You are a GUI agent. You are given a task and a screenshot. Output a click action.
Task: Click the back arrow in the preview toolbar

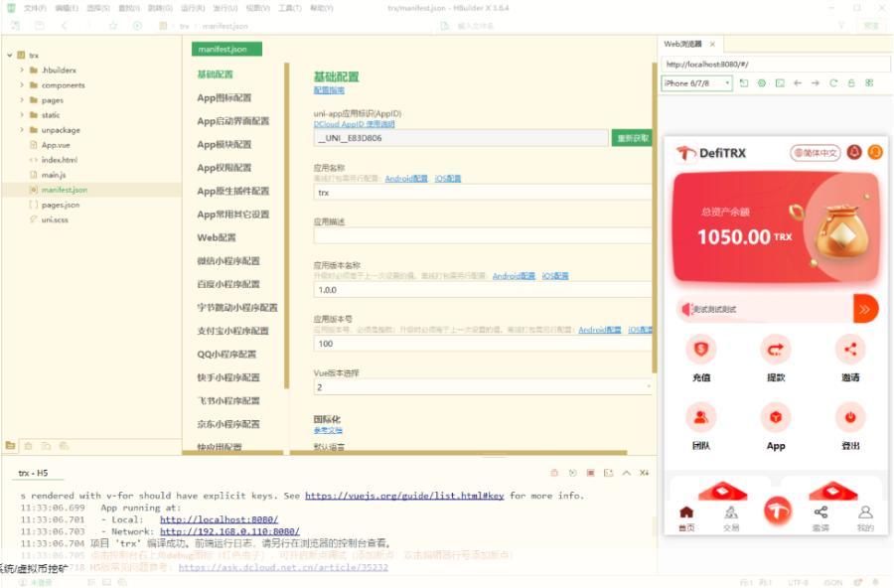798,82
